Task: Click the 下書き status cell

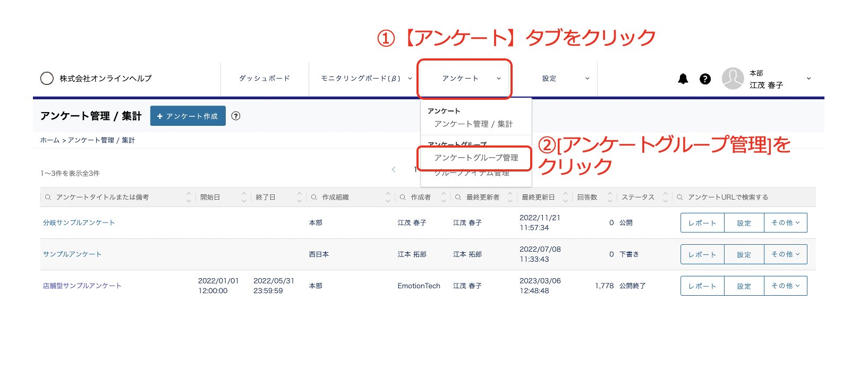Action: tap(629, 254)
